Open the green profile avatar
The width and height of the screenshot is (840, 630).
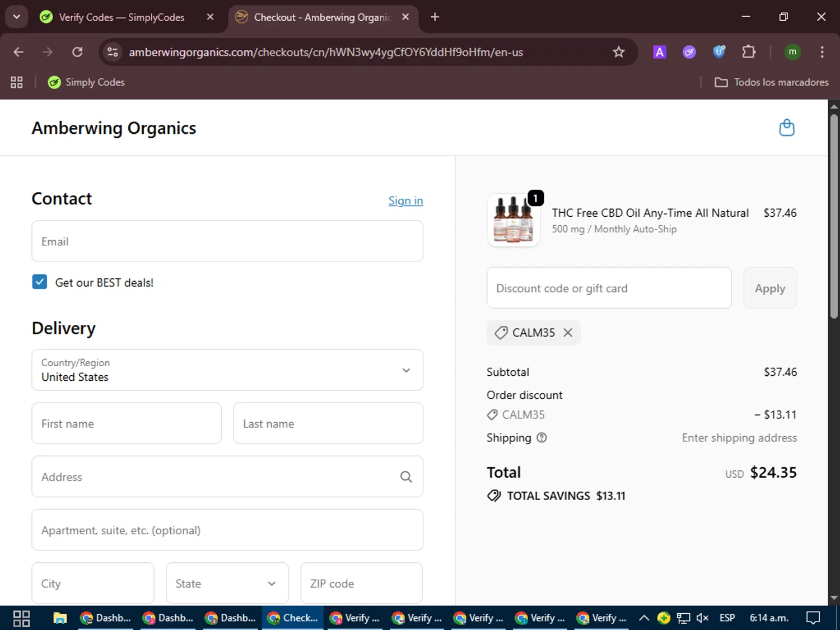[792, 52]
